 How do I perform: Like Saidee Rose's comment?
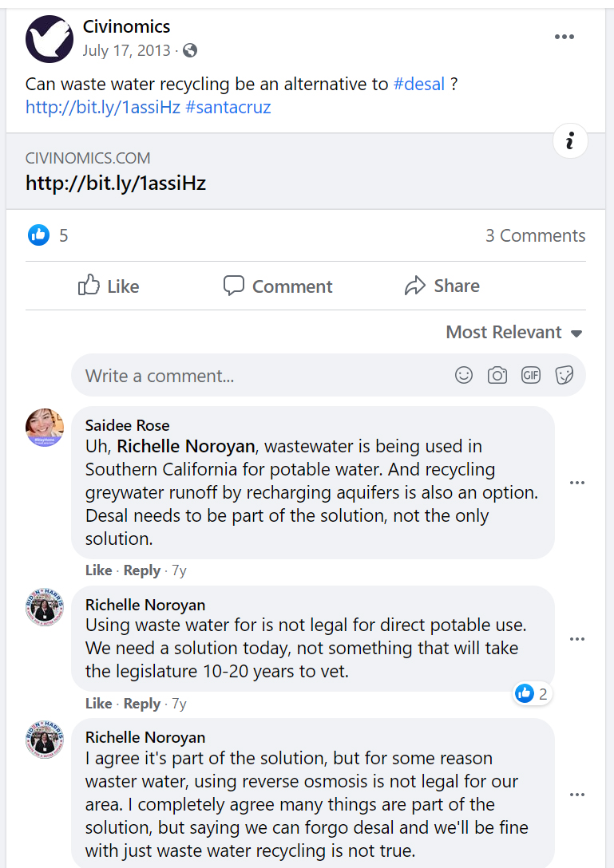[x=98, y=570]
